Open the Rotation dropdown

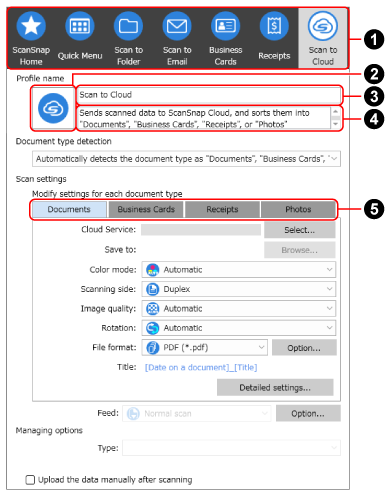point(239,328)
